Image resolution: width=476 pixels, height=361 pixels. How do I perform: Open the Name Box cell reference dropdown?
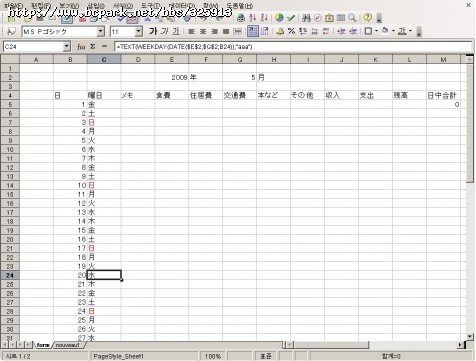click(x=67, y=47)
